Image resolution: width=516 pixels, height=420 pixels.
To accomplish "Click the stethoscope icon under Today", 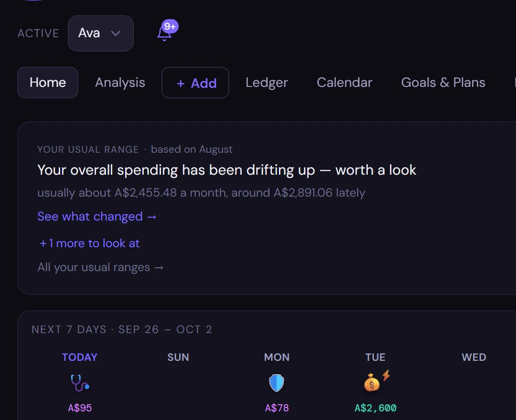I will click(80, 383).
